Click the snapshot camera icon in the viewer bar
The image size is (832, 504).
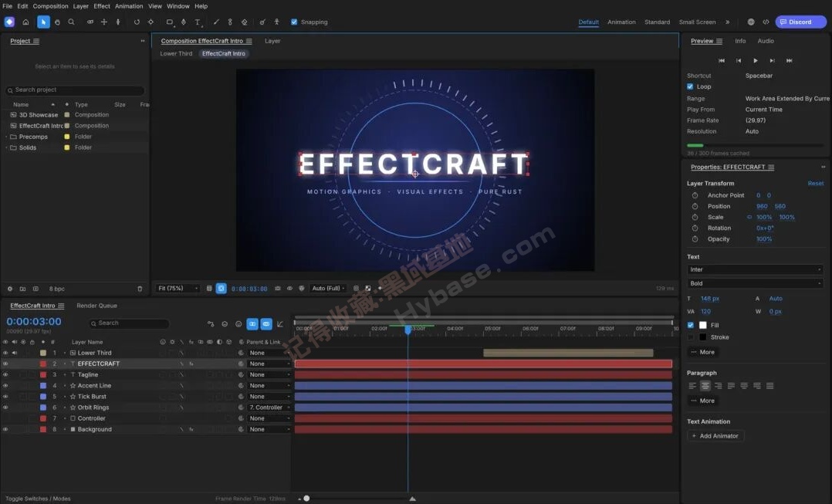[x=278, y=289]
